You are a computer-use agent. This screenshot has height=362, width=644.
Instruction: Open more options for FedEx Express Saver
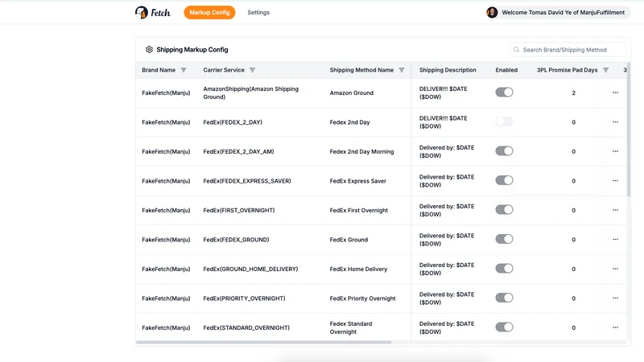tap(615, 180)
